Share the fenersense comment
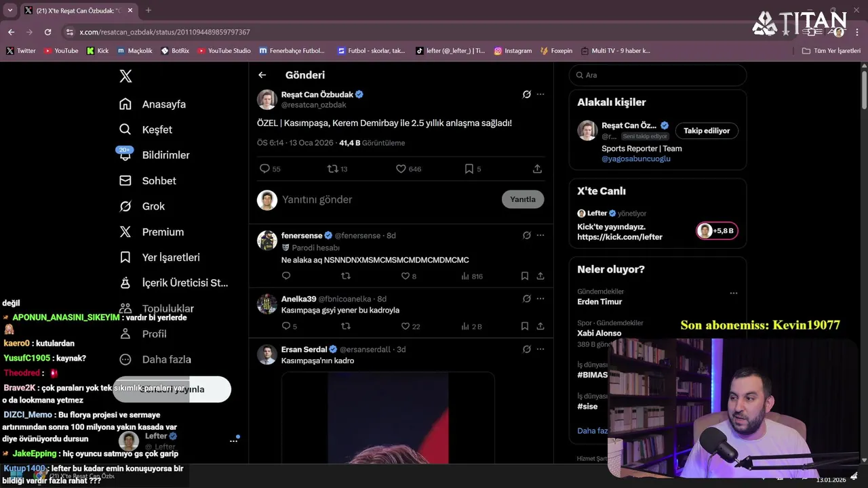 pyautogui.click(x=540, y=276)
